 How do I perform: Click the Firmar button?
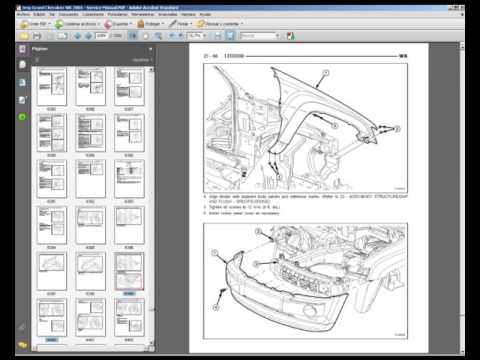click(x=180, y=24)
